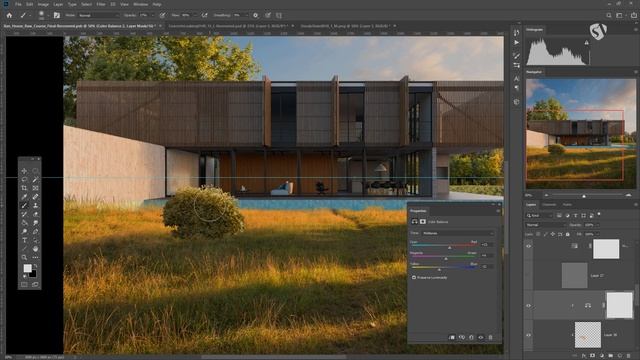Screen dimensions: 640x360
Task: Select the Move tool in floating toolbox
Action: [24, 171]
